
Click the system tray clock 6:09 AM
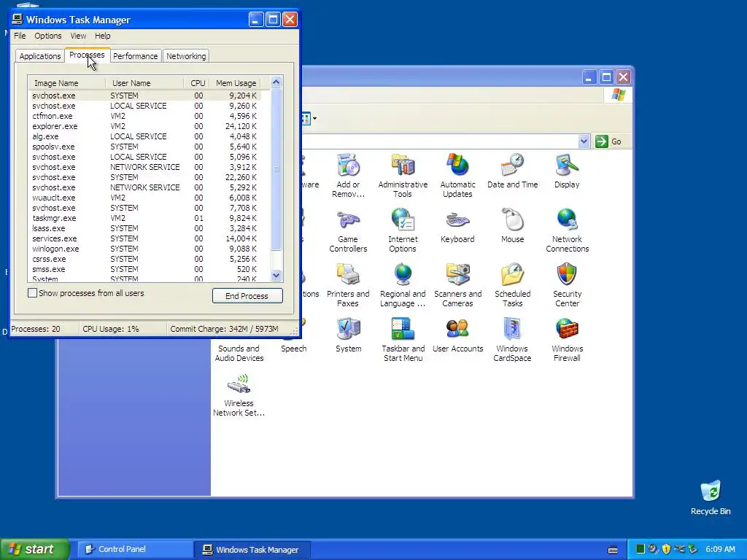720,549
